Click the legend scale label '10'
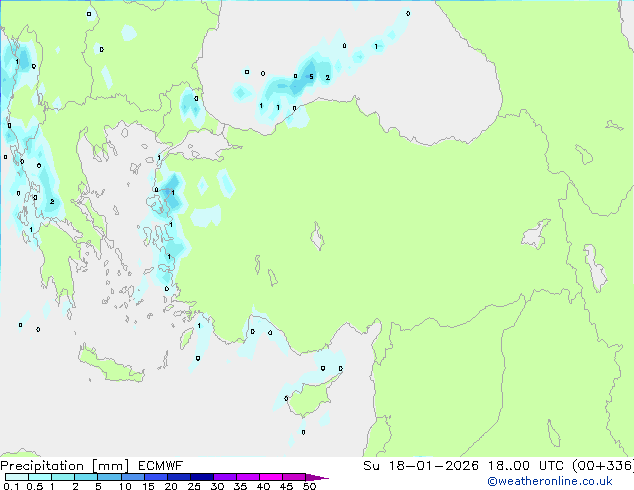The height and width of the screenshot is (490, 634). click(x=125, y=486)
